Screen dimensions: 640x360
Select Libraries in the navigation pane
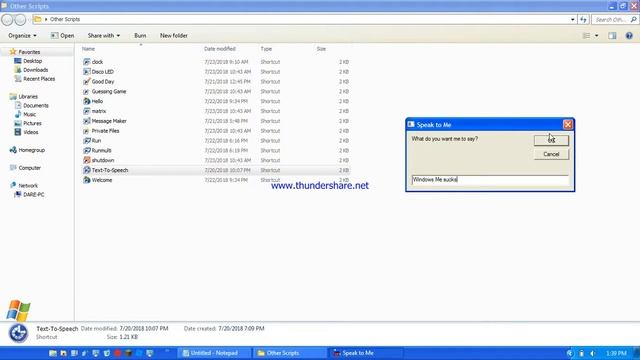coord(28,97)
